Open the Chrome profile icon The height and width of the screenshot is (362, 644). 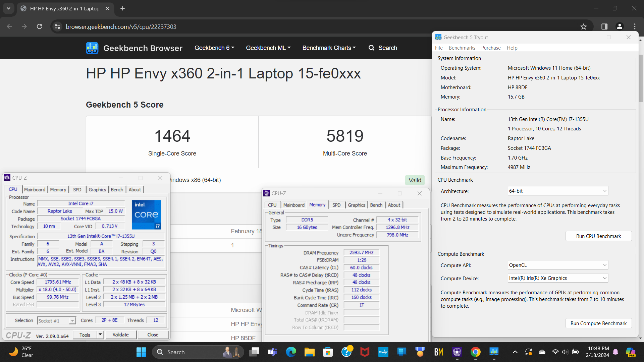620,26
